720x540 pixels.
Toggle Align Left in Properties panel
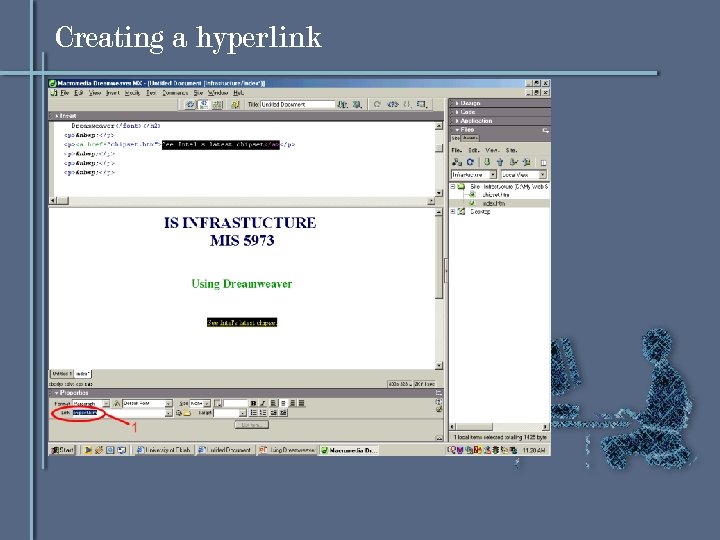click(x=273, y=403)
